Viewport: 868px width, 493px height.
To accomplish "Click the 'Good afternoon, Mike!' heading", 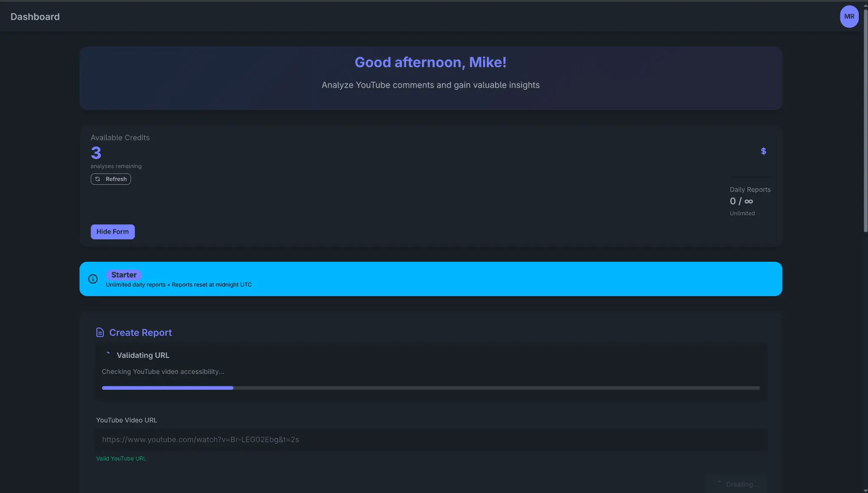I will pos(431,62).
